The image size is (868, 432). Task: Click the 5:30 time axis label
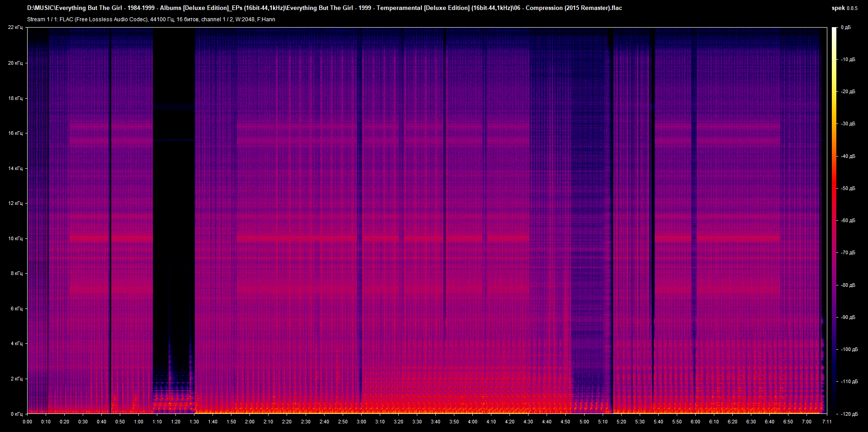pyautogui.click(x=640, y=422)
